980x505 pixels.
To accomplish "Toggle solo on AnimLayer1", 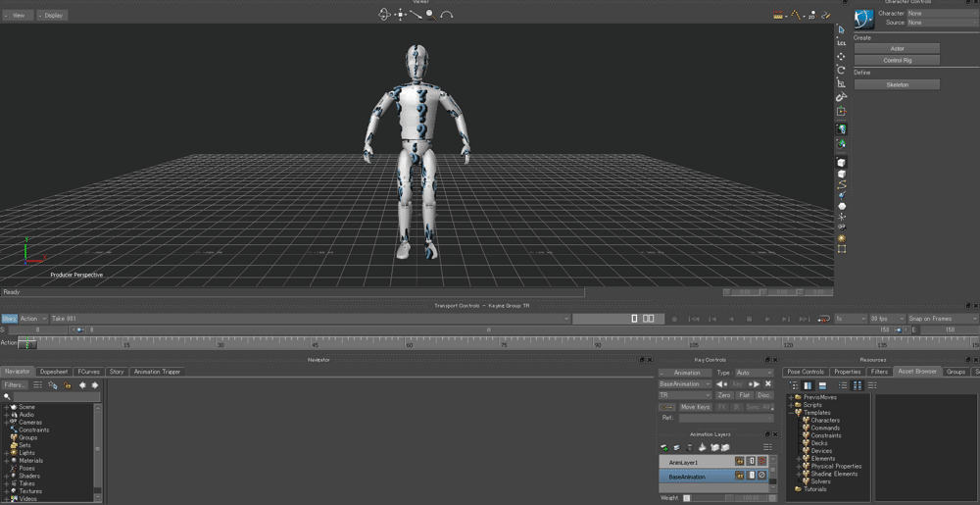I will click(752, 461).
